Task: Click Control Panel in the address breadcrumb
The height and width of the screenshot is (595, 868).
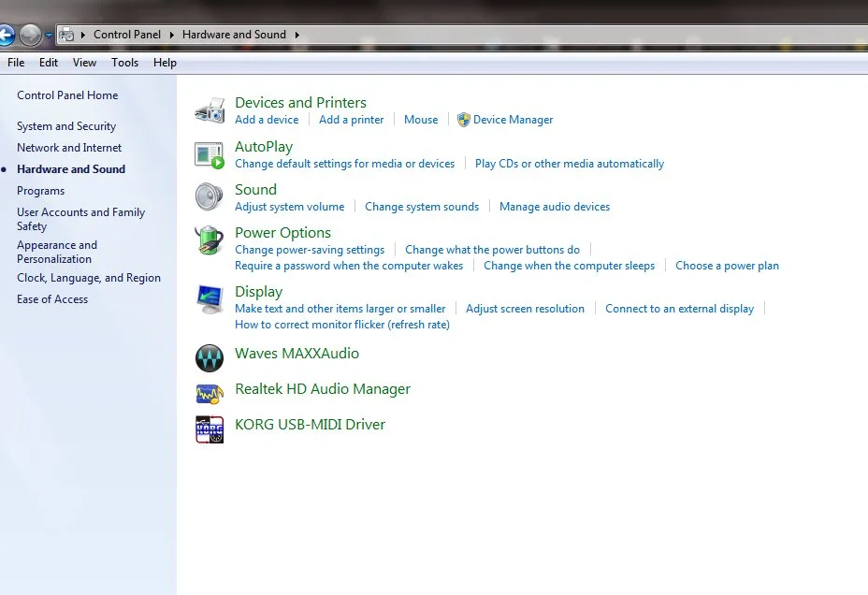Action: click(x=127, y=35)
